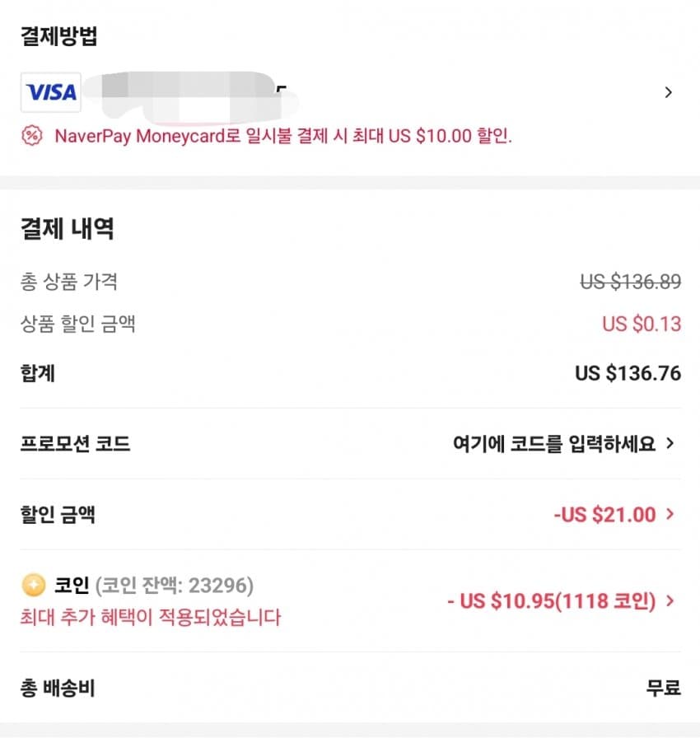The image size is (700, 738).
Task: Open the NaverPay Moneycard discount notice
Action: (x=283, y=136)
